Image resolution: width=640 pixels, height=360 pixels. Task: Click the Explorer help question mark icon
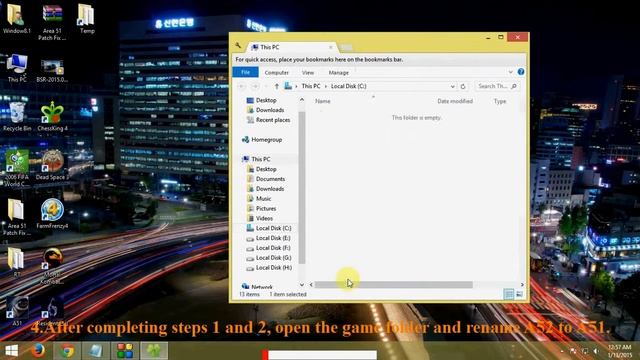[521, 72]
